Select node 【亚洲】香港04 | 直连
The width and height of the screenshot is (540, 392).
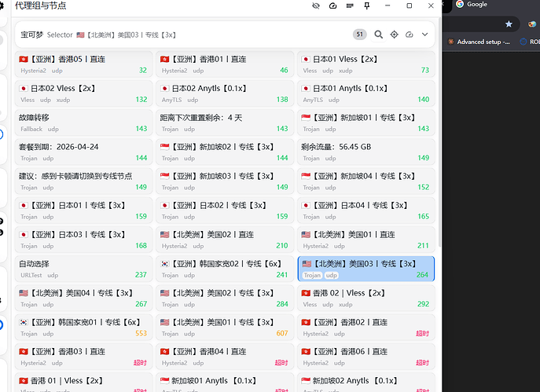pyautogui.click(x=225, y=357)
